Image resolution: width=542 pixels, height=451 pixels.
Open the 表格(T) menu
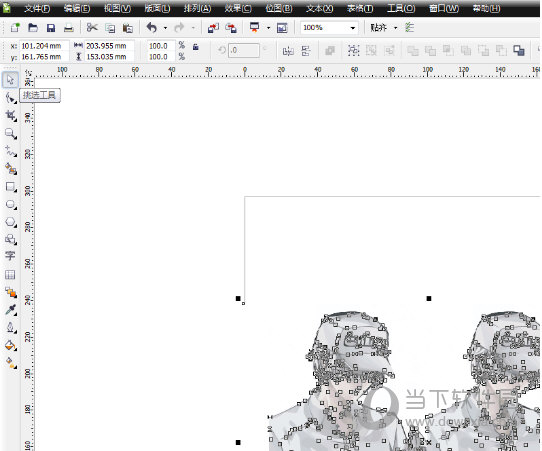[360, 8]
